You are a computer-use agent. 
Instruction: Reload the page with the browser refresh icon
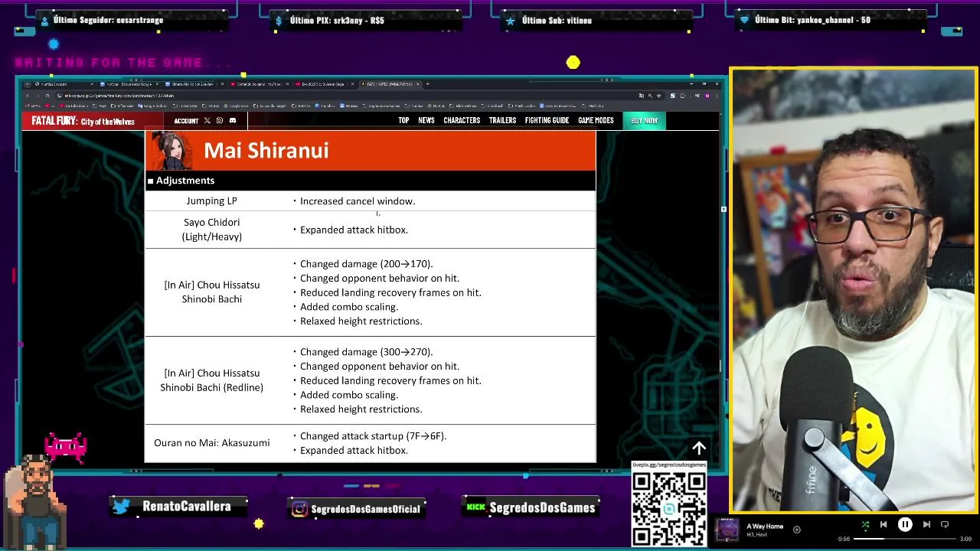(x=47, y=96)
